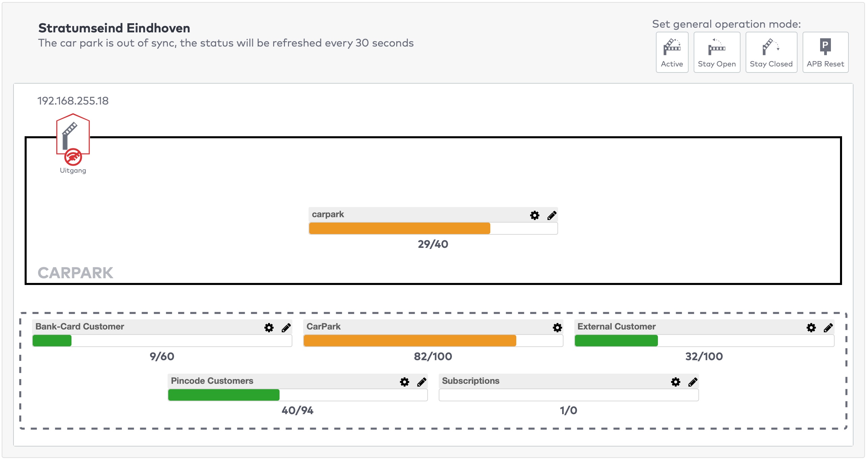Open External Customer settings gear
This screenshot has width=868, height=460.
point(811,327)
